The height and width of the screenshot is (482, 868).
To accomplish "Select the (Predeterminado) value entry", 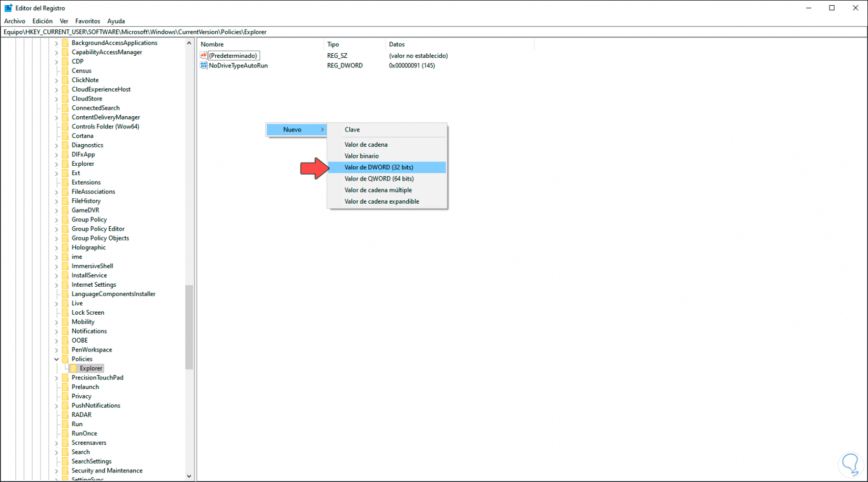I will [x=233, y=55].
